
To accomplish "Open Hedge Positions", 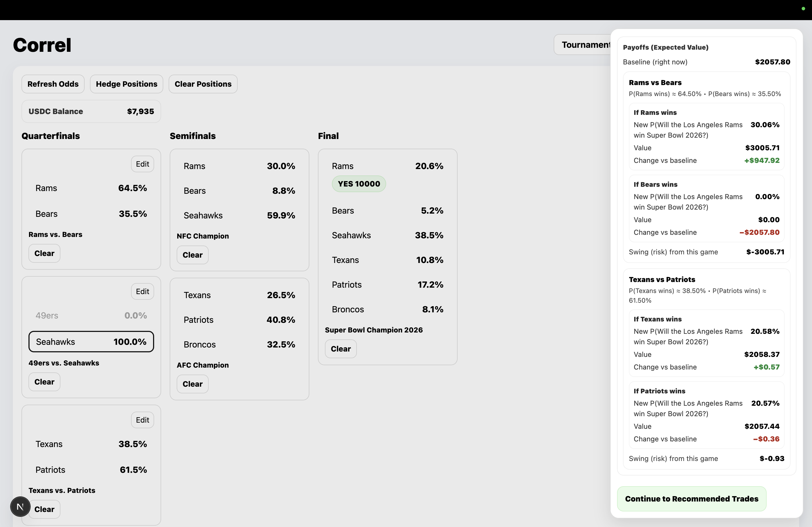I will click(x=126, y=84).
